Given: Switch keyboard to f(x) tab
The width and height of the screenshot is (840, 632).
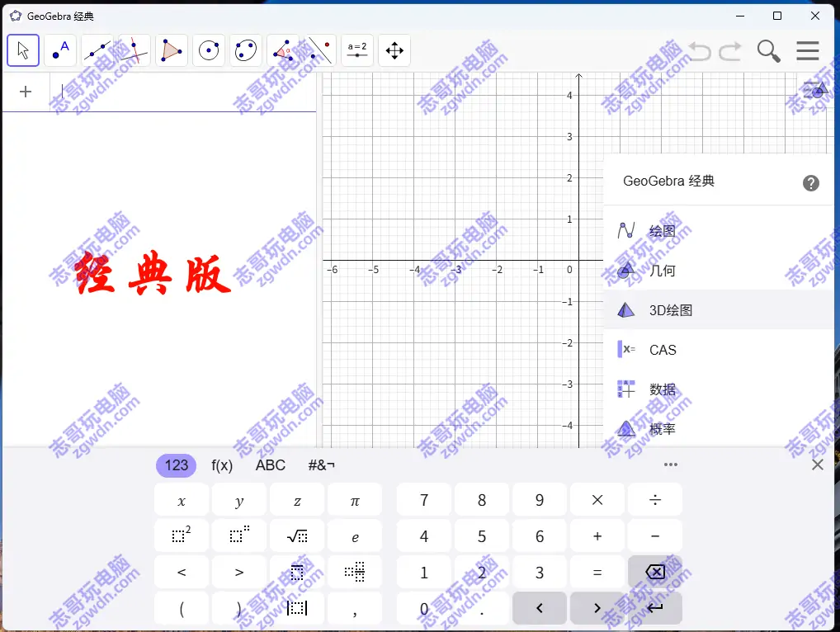Looking at the screenshot, I should click(x=222, y=465).
